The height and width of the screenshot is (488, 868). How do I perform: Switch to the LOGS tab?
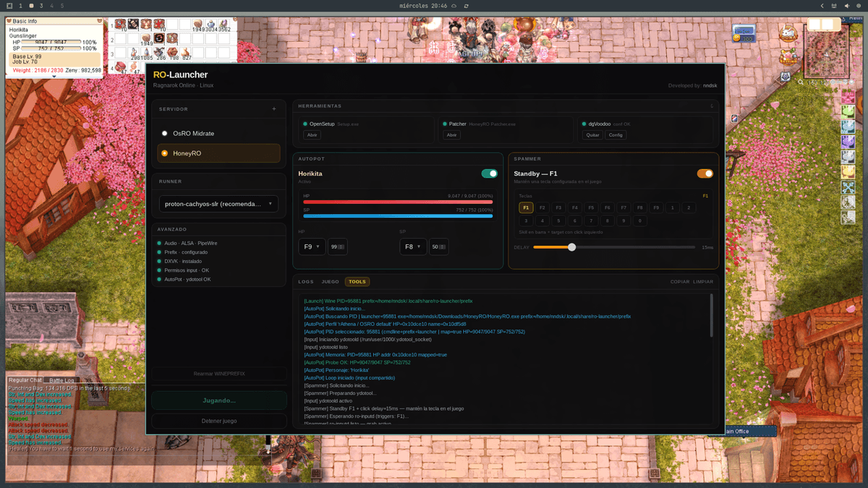(306, 281)
